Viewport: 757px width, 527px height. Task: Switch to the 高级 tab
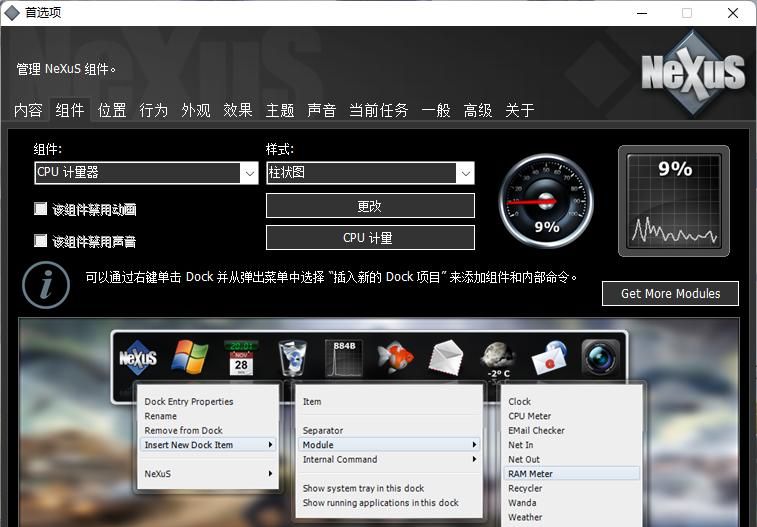tap(477, 110)
